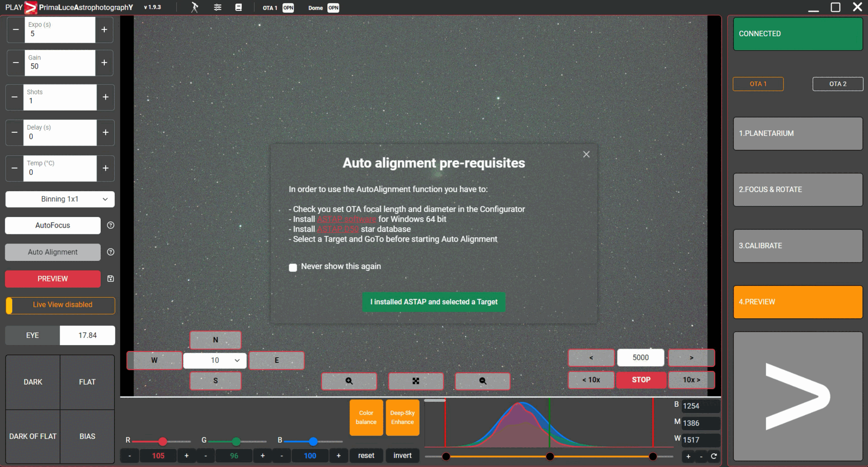This screenshot has width=868, height=467.
Task: Decrease the Gain value
Action: pos(16,62)
